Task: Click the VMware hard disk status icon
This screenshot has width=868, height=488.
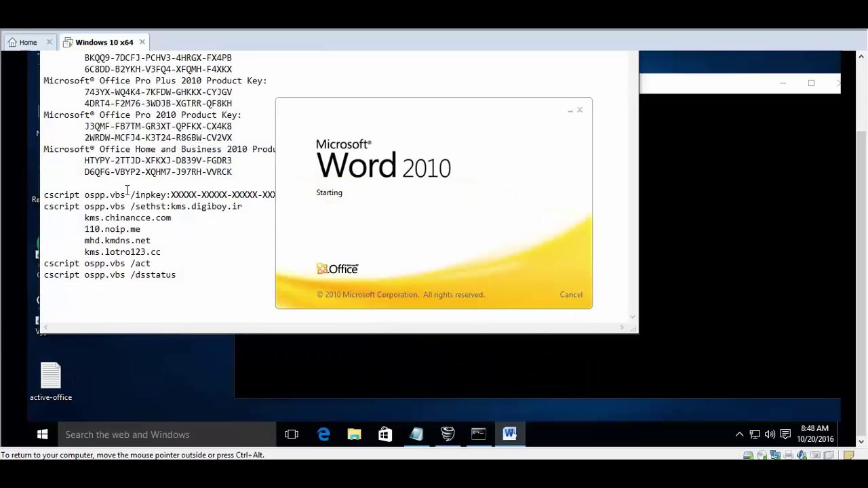Action: (748, 455)
